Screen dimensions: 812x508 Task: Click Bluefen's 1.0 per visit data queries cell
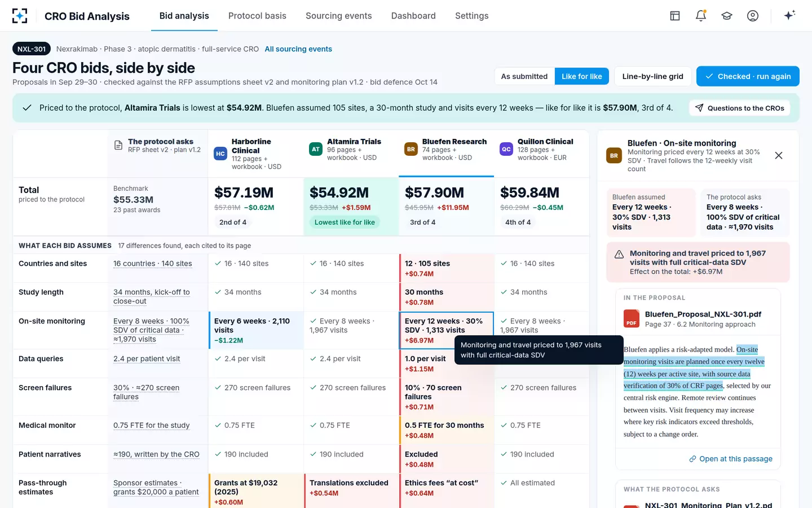click(x=447, y=364)
